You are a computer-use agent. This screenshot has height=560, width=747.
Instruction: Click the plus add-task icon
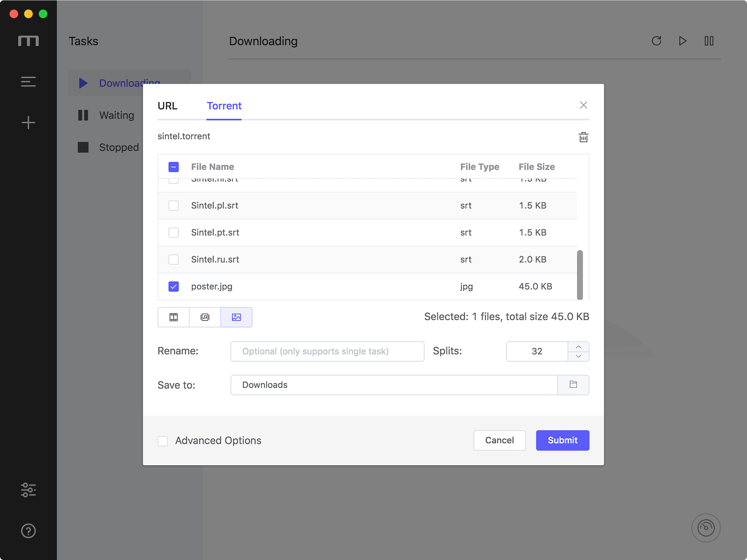28,122
